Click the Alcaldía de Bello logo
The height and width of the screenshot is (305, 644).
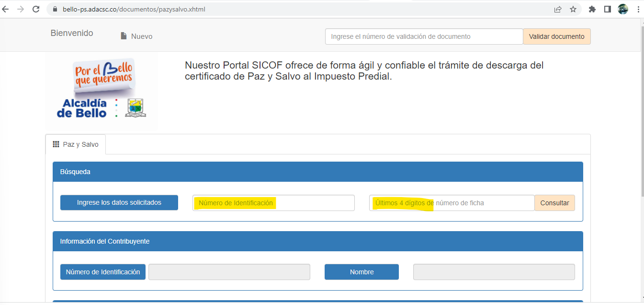pyautogui.click(x=102, y=92)
